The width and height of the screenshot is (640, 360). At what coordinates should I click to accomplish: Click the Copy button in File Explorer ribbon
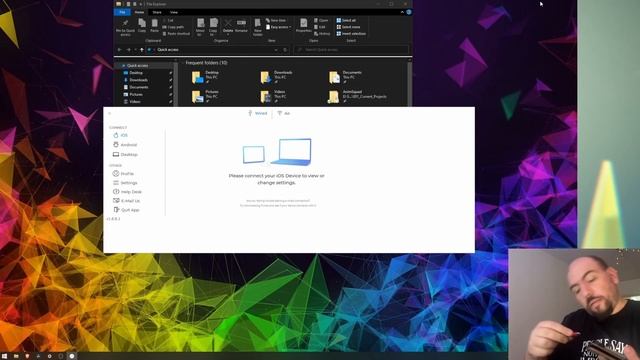point(142,25)
